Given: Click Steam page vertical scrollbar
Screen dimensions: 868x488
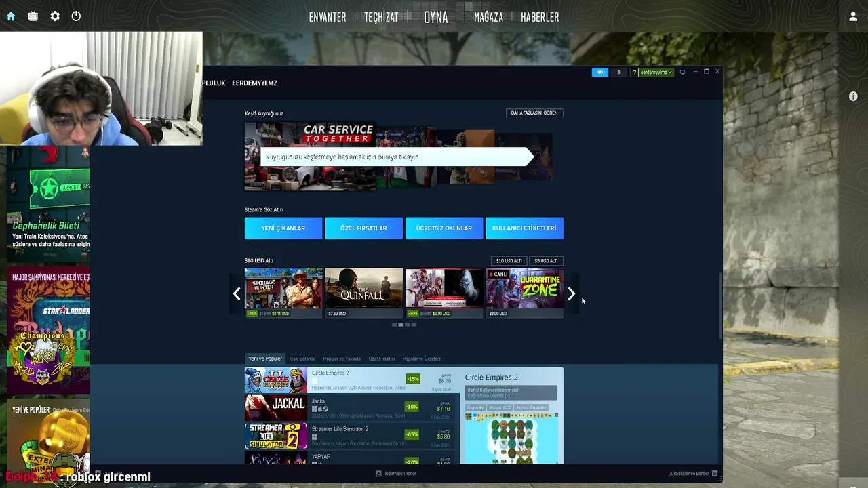Looking at the screenshot, I should tap(720, 305).
